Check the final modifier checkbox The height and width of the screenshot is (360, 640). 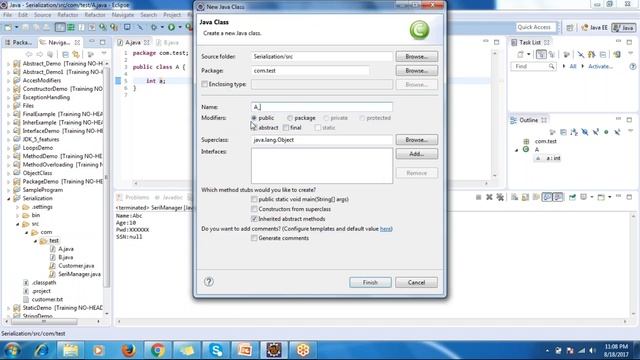click(286, 128)
